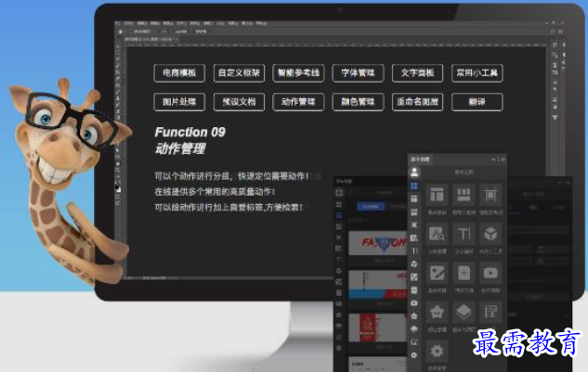
Task: Open the custom frame tile with six blocks
Action: [464, 195]
